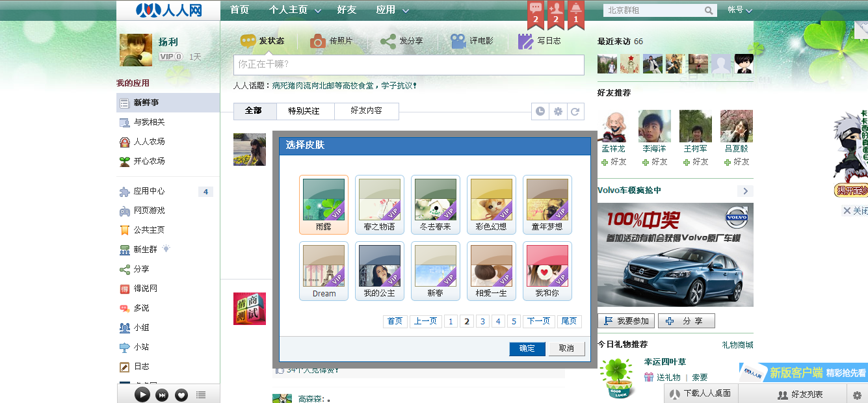Click the 传照片 camera icon
The width and height of the screenshot is (868, 403).
pos(317,41)
